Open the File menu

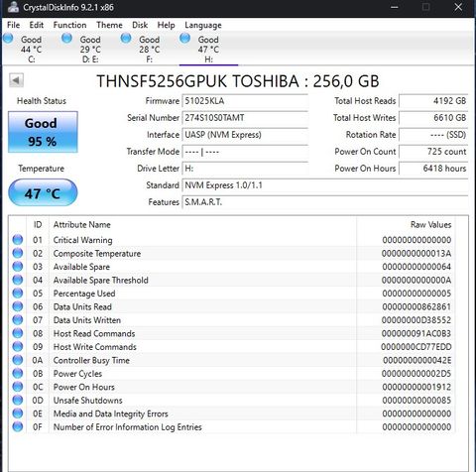[14, 25]
